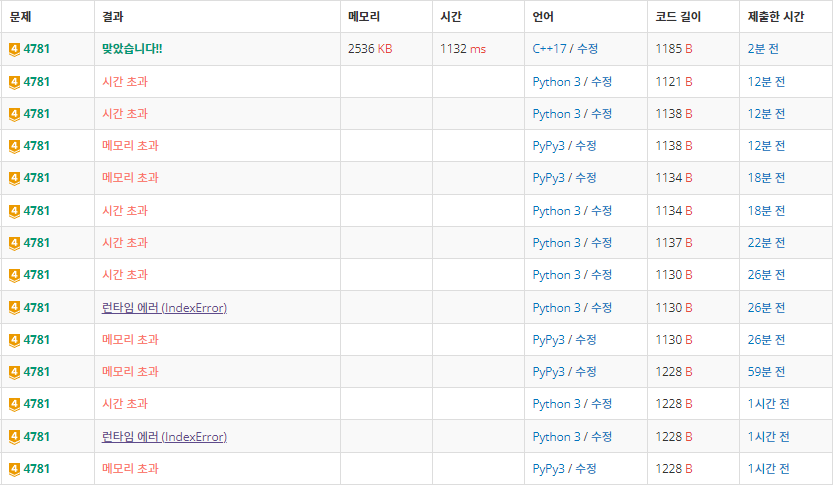Screen dimensions: 839x492
Task: Open the Python 3 source in the 1137 B row
Action: coord(556,243)
